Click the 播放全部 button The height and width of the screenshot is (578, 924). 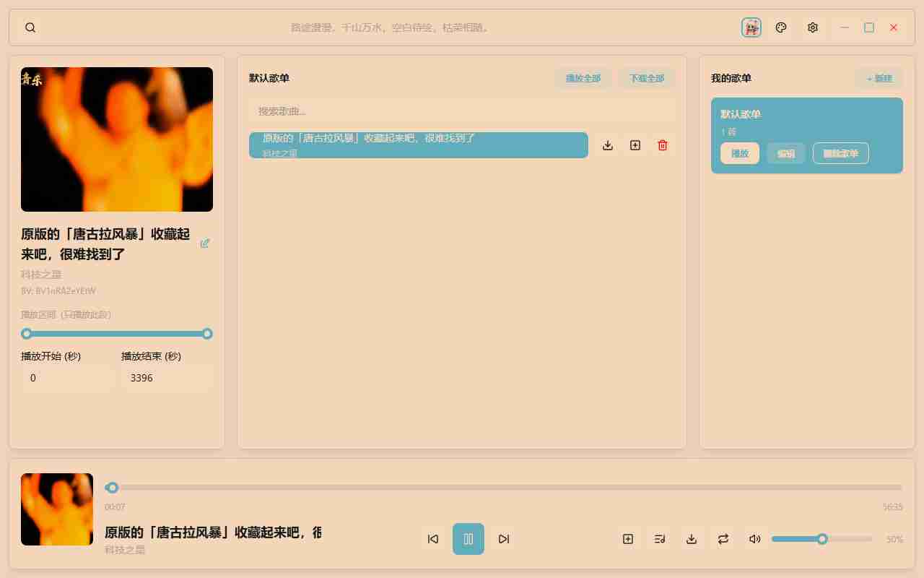583,78
